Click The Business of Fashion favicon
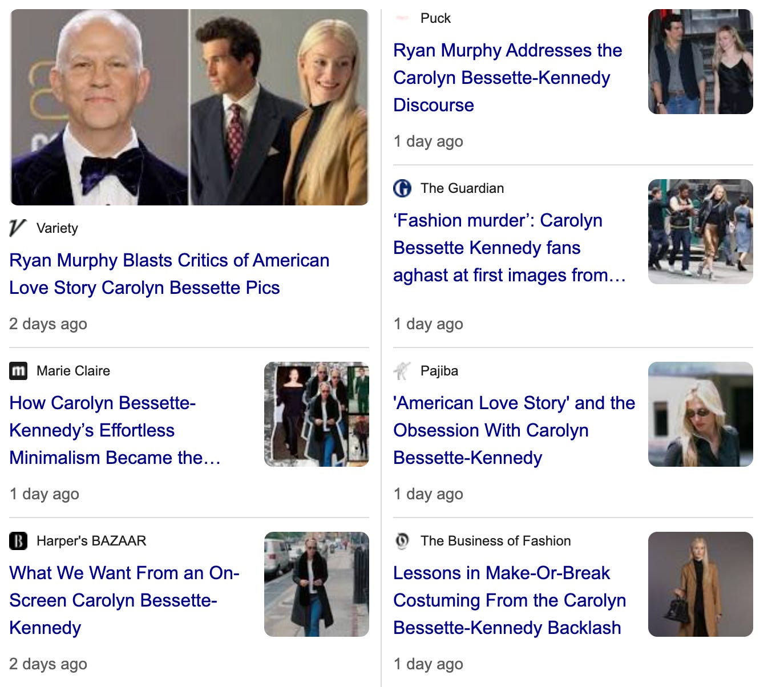Image resolution: width=784 pixels, height=687 pixels. (x=402, y=541)
